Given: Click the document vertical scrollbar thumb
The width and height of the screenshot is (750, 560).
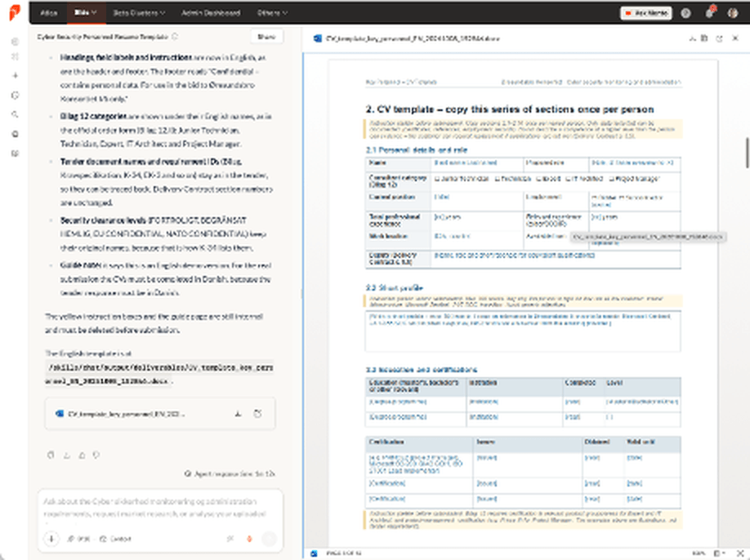Looking at the screenshot, I should pyautogui.click(x=747, y=153).
